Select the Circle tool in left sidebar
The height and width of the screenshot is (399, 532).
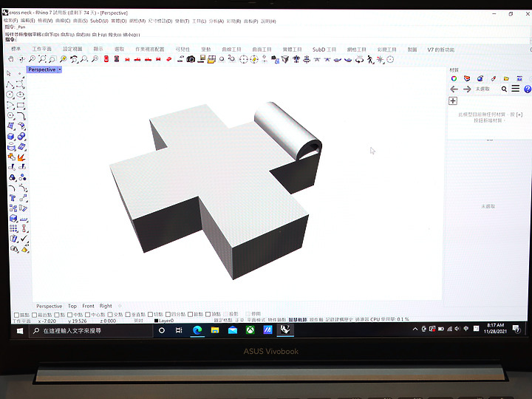(x=10, y=95)
